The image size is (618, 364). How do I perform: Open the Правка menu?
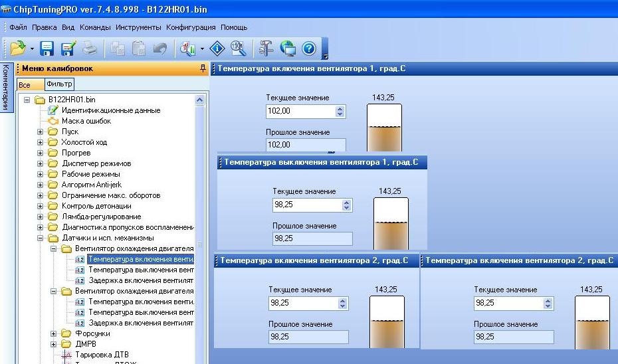coord(44,28)
